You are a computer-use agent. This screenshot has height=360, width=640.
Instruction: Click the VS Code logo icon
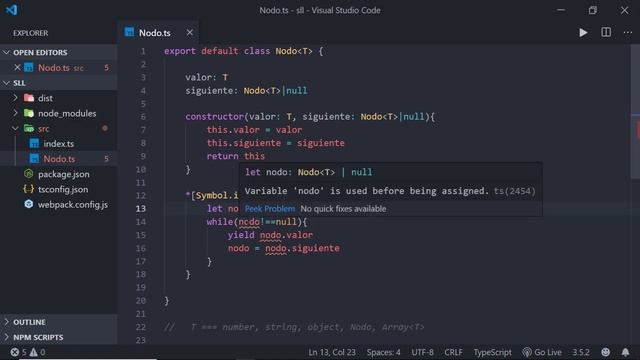[11, 10]
